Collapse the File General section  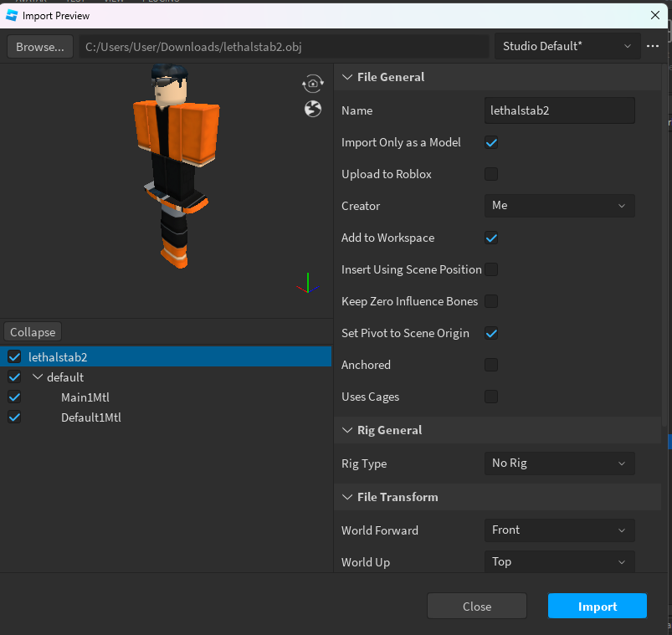347,77
